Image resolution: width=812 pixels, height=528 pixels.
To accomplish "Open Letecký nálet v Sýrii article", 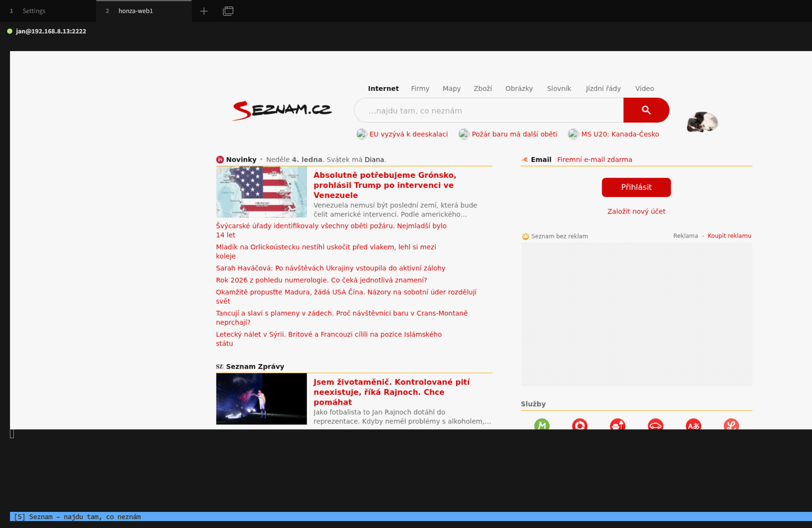I will (x=329, y=339).
